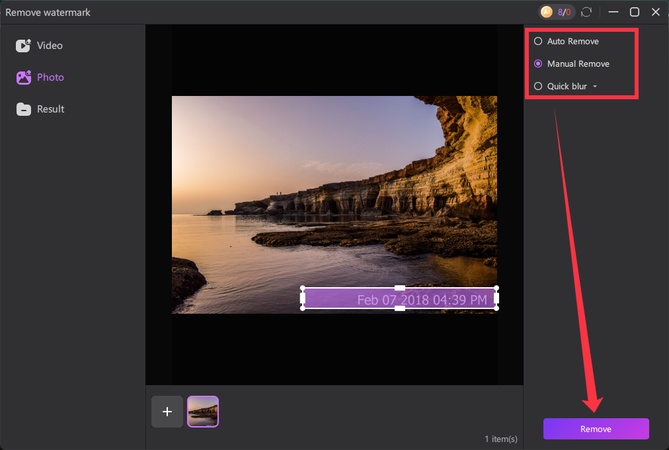
Task: Click the purple watermark selection box
Action: click(399, 299)
